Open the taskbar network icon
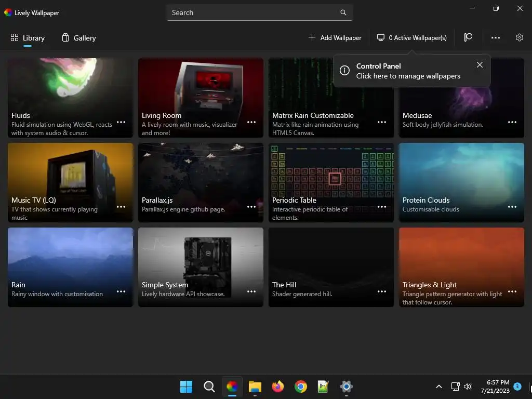The height and width of the screenshot is (399, 532). tap(455, 387)
